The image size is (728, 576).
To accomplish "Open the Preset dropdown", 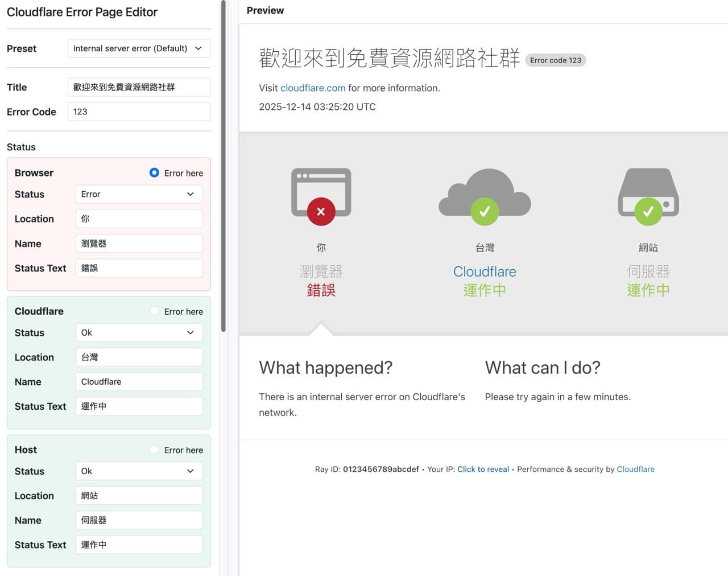I will (x=139, y=48).
